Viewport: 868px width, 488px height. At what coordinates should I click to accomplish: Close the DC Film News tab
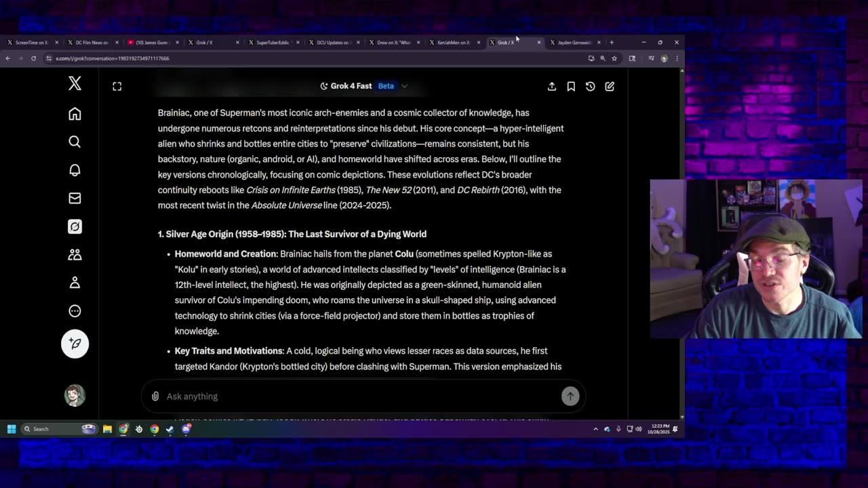pyautogui.click(x=117, y=43)
